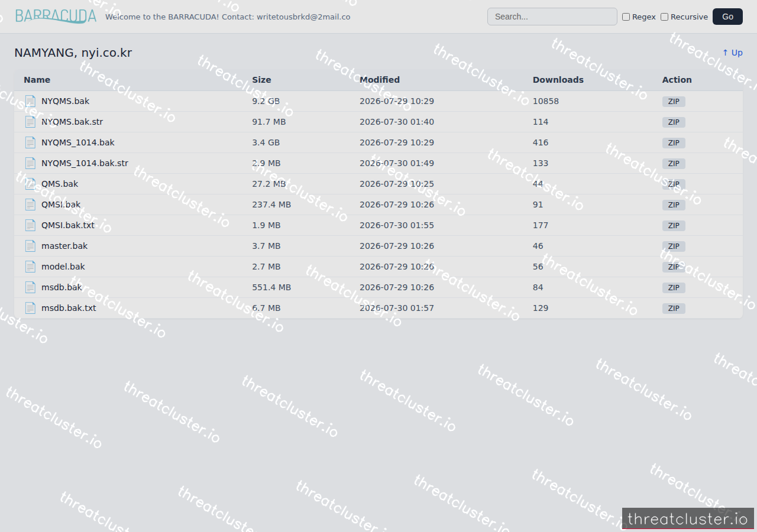Viewport: 757px width, 532px height.
Task: Click ZIP in the master.bak row
Action: click(674, 246)
